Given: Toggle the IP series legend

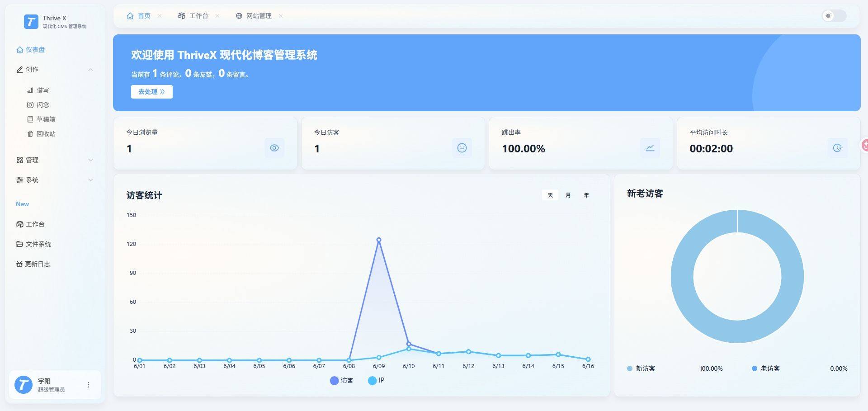Looking at the screenshot, I should point(376,381).
